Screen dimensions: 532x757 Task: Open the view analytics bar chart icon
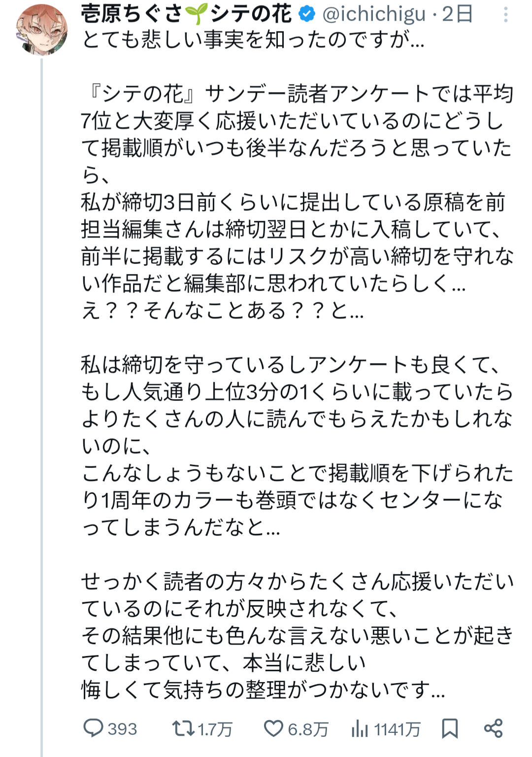pyautogui.click(x=360, y=728)
